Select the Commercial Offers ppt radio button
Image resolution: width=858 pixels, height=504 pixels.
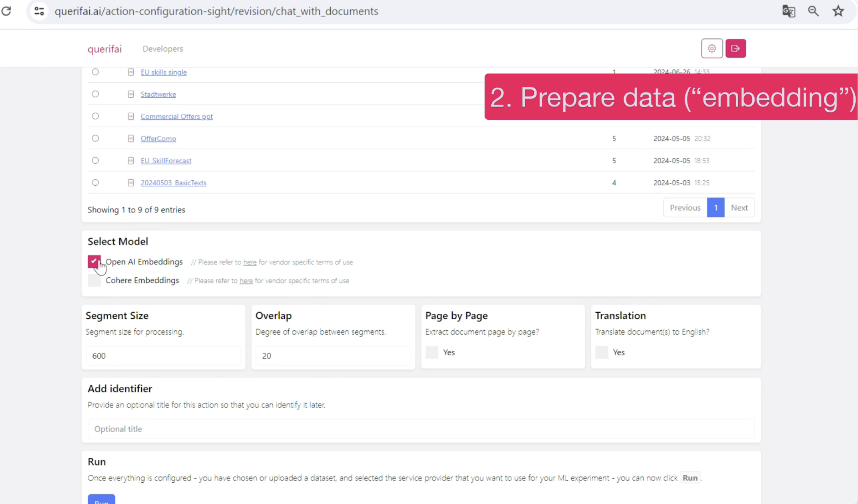(x=95, y=116)
